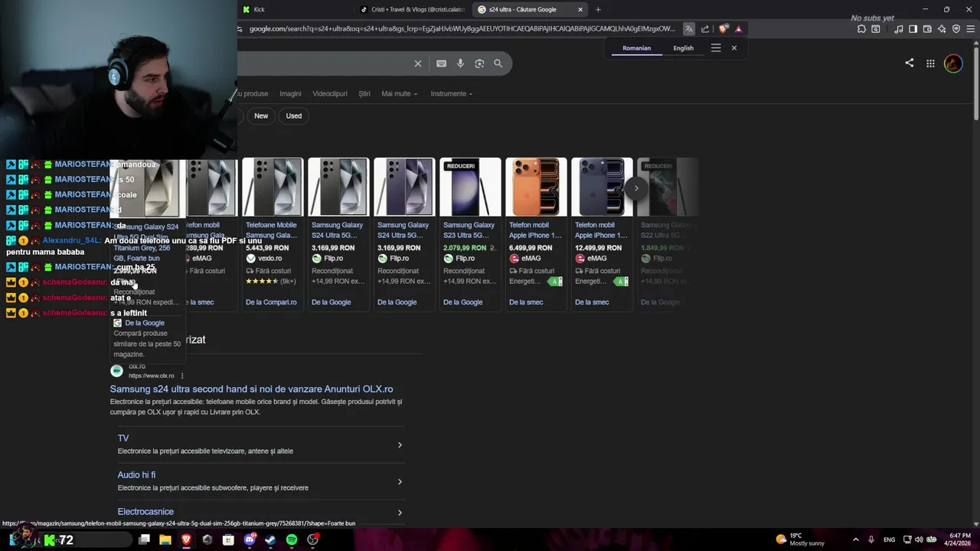Select the Used filter chip
Viewport: 980px width, 551px height.
click(x=294, y=116)
